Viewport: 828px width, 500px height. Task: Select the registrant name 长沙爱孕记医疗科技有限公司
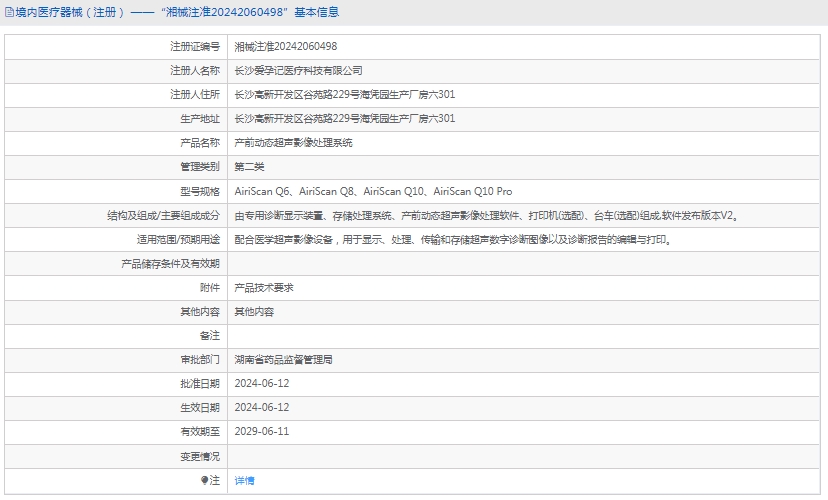(x=298, y=71)
